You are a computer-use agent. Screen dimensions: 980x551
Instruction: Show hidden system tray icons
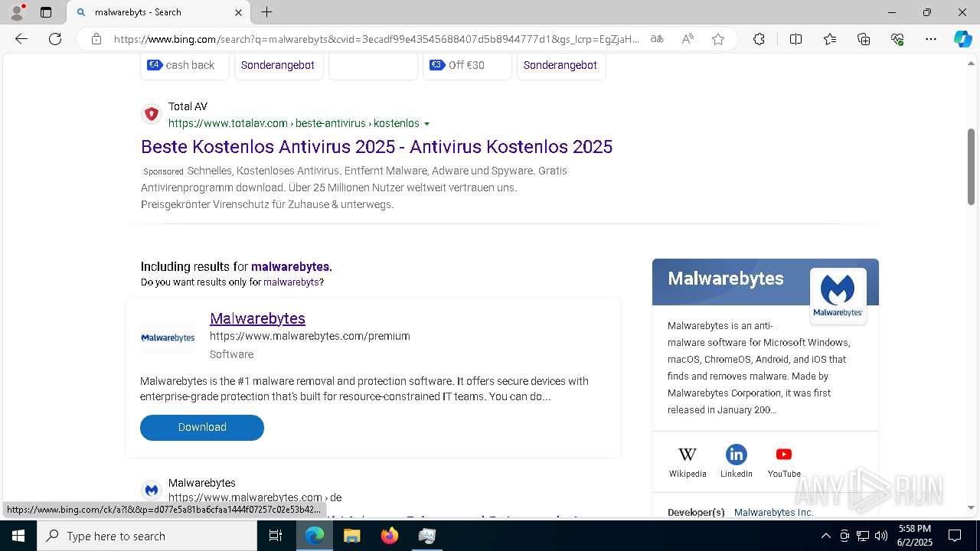pyautogui.click(x=826, y=536)
